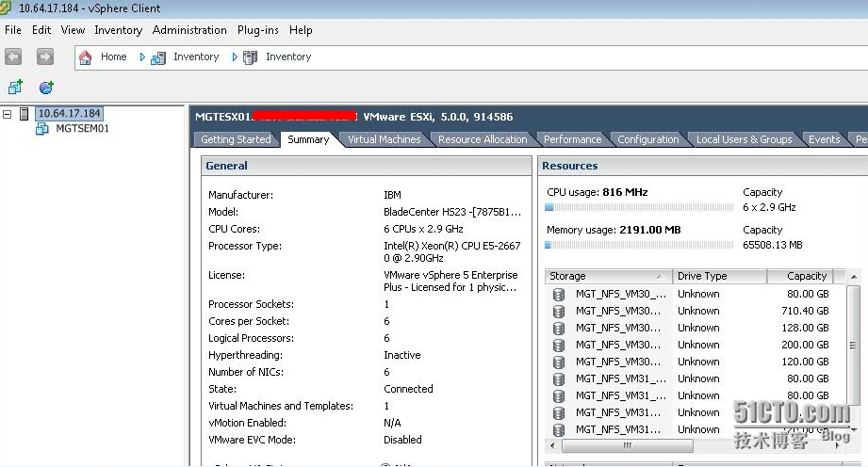Click the 80.00 GB capacity in first storage row

(808, 294)
